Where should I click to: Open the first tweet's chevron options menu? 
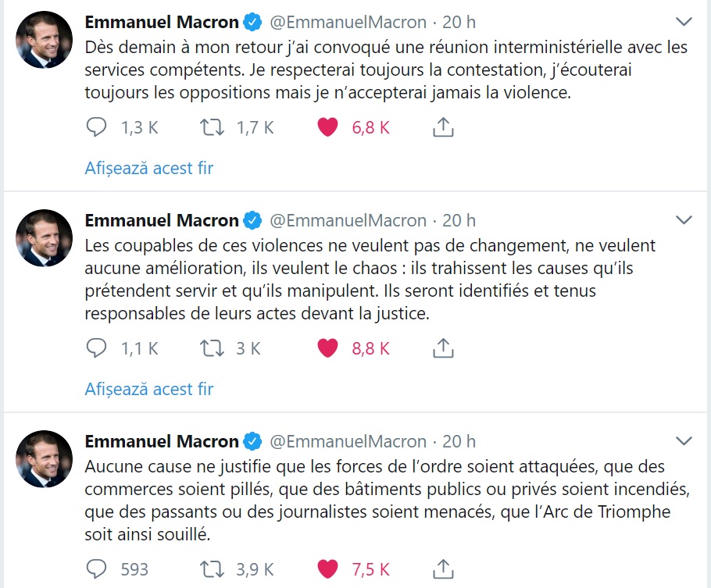click(x=684, y=21)
